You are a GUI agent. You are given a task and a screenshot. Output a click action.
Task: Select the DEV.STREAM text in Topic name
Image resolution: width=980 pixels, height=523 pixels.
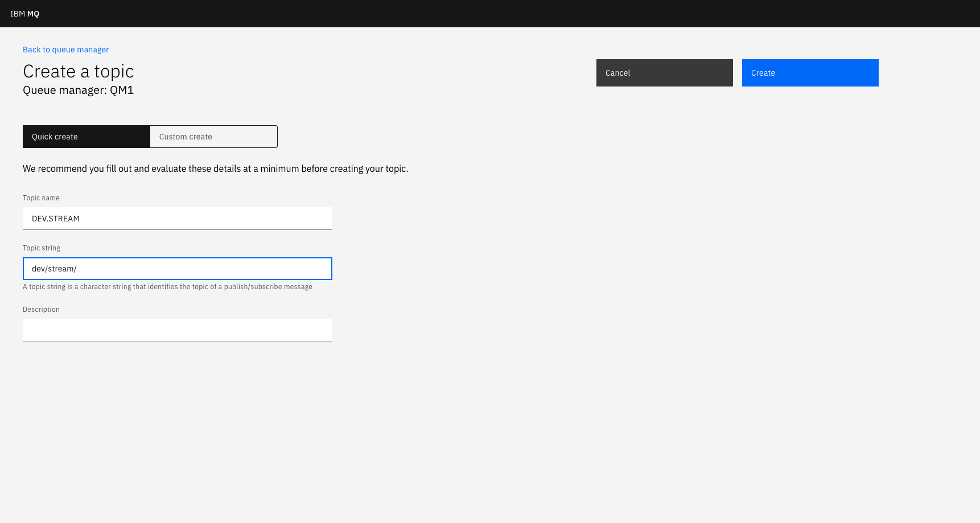pos(55,219)
